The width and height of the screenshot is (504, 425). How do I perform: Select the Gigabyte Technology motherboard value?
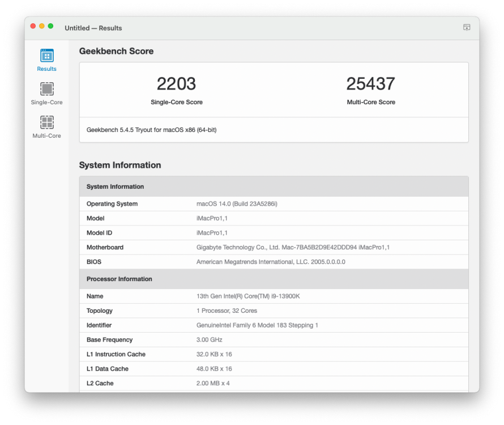(x=293, y=247)
